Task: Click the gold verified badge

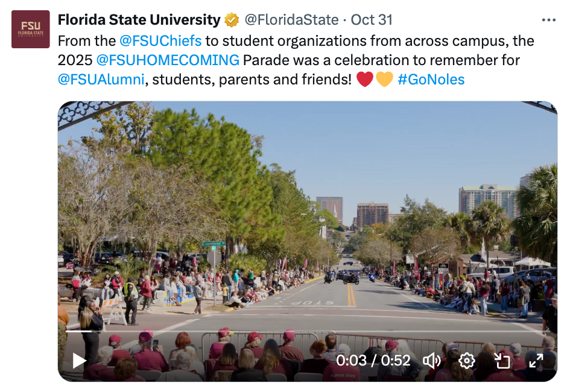Action: 232,20
